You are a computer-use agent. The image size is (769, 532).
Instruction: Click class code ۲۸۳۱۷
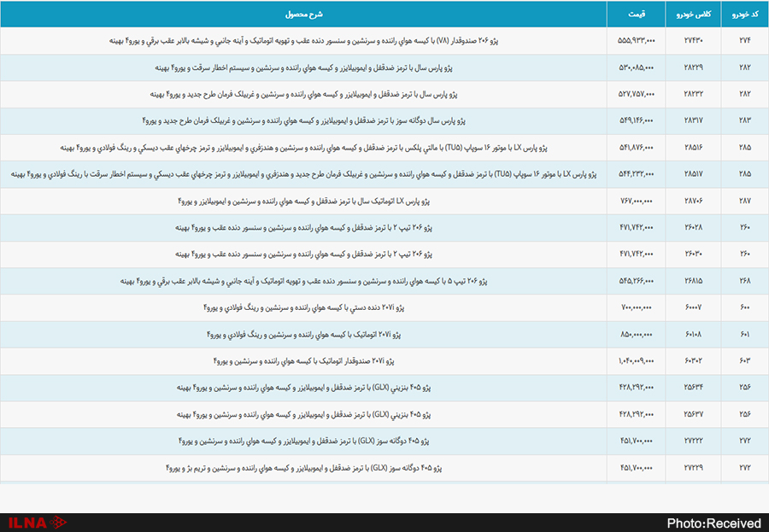coord(694,120)
